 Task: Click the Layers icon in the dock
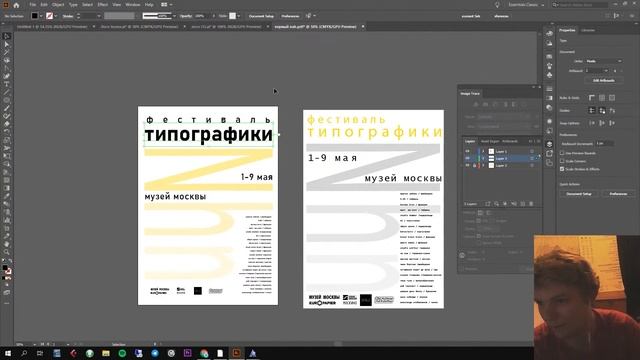pyautogui.click(x=549, y=144)
